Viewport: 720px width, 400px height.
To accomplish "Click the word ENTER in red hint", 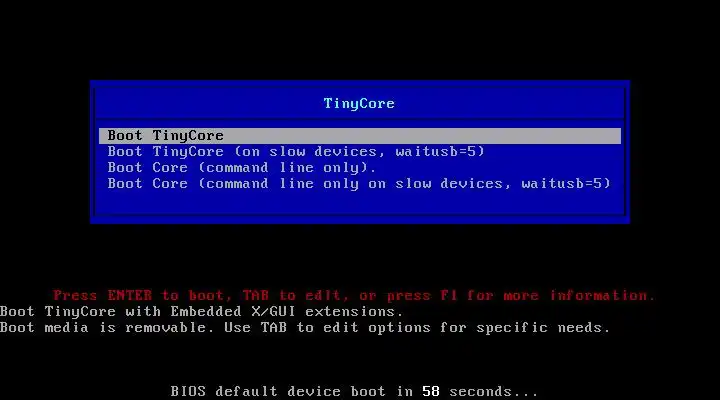I will tap(129, 295).
